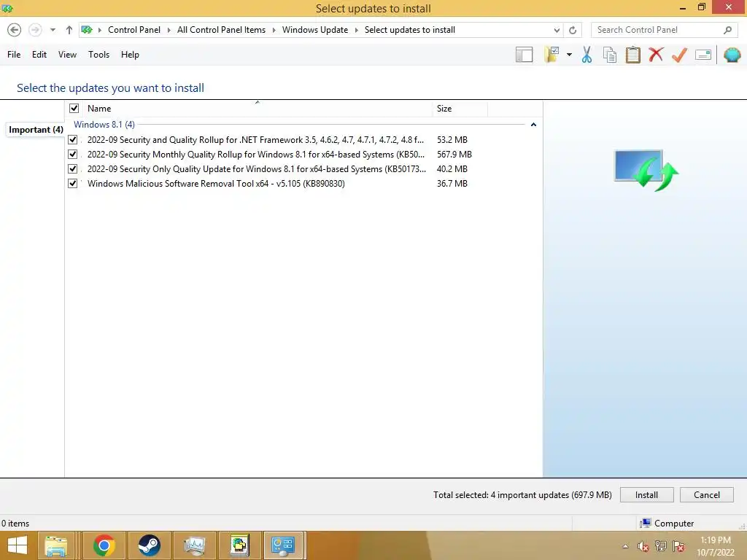747x560 pixels.
Task: Click All Control Panel Items breadcrumb
Action: pos(221,30)
